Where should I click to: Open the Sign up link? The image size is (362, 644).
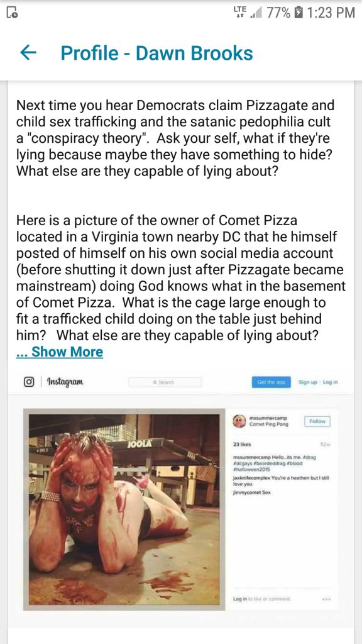308,382
